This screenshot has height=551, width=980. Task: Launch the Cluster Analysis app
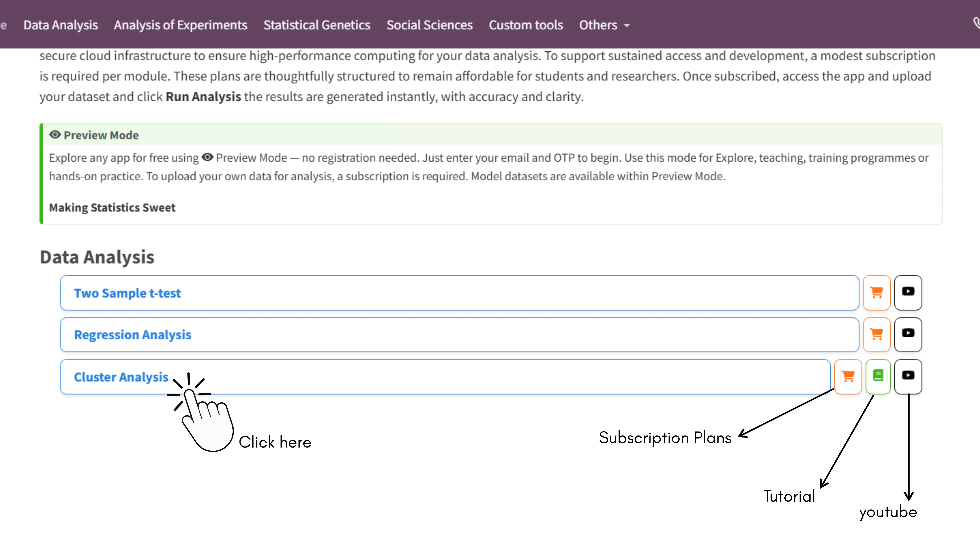pos(121,377)
